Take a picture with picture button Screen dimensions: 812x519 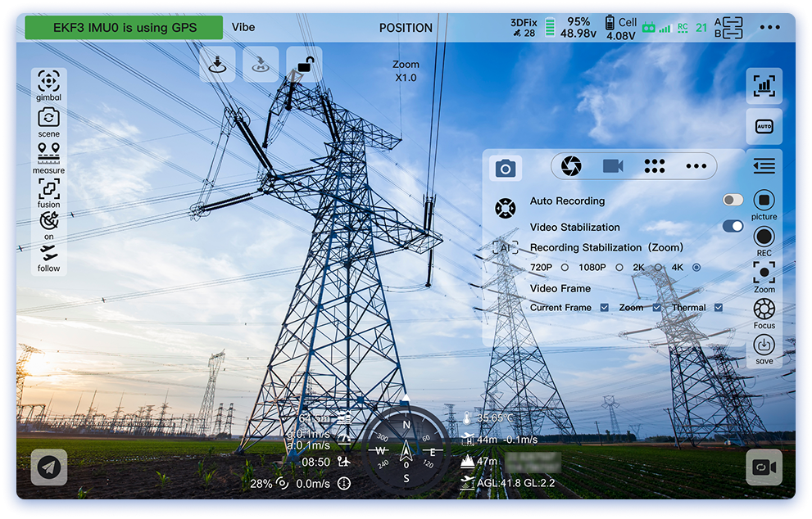pos(764,201)
